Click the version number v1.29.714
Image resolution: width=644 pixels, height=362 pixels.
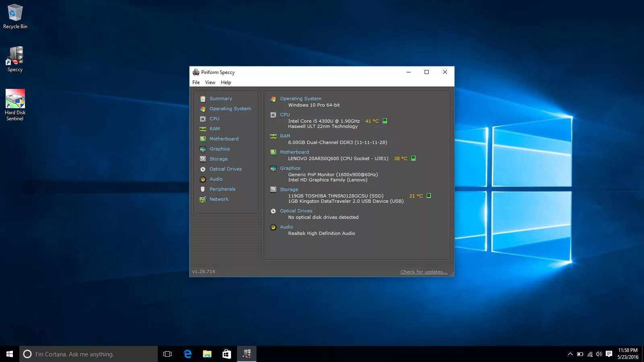[x=204, y=271]
